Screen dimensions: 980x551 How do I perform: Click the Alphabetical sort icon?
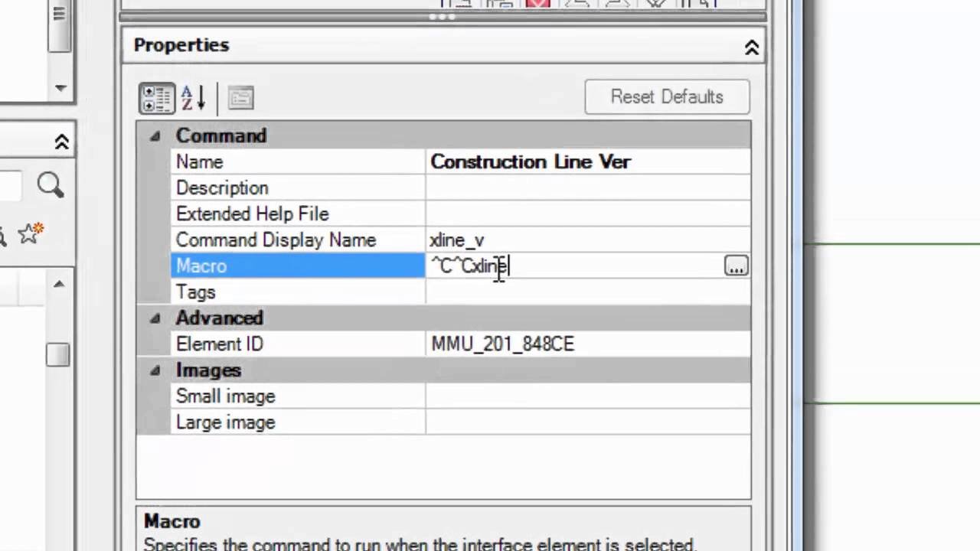(x=194, y=98)
